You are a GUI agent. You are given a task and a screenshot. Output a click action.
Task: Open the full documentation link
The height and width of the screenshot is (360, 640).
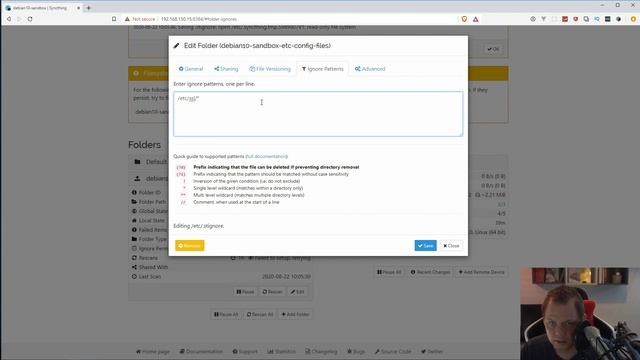point(267,156)
